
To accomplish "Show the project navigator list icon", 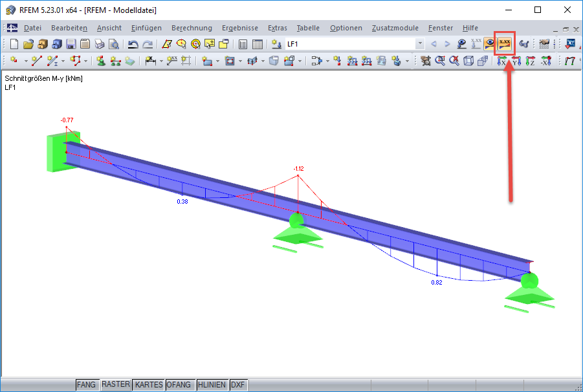I will pos(243,44).
